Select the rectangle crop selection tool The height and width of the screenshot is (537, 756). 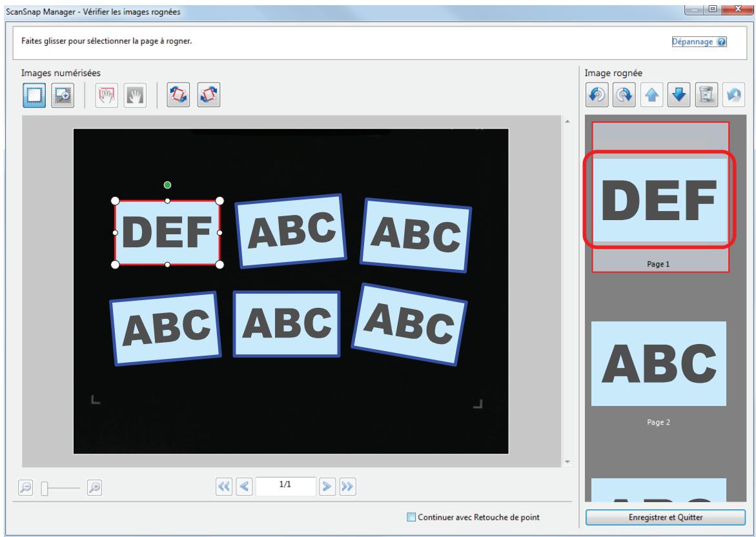tap(34, 95)
